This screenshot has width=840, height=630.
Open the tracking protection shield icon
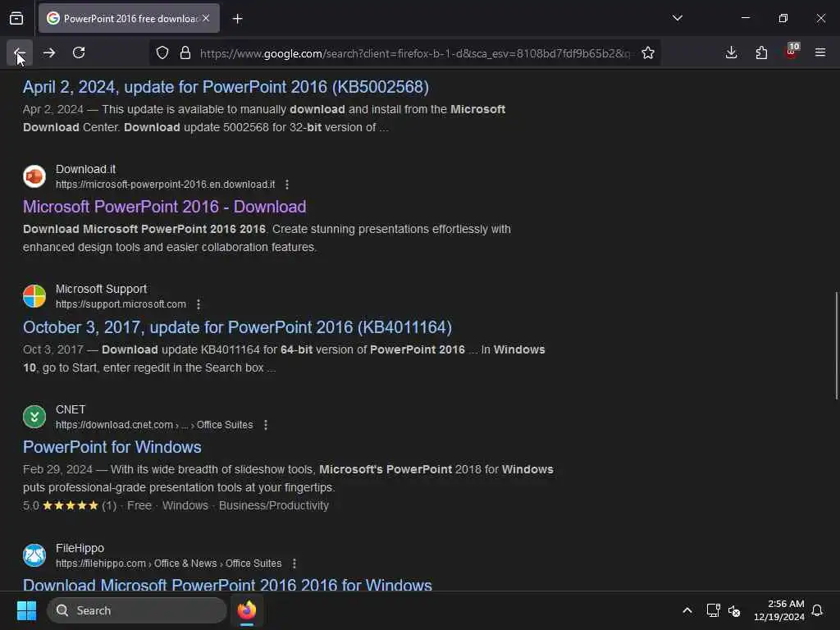pos(162,52)
